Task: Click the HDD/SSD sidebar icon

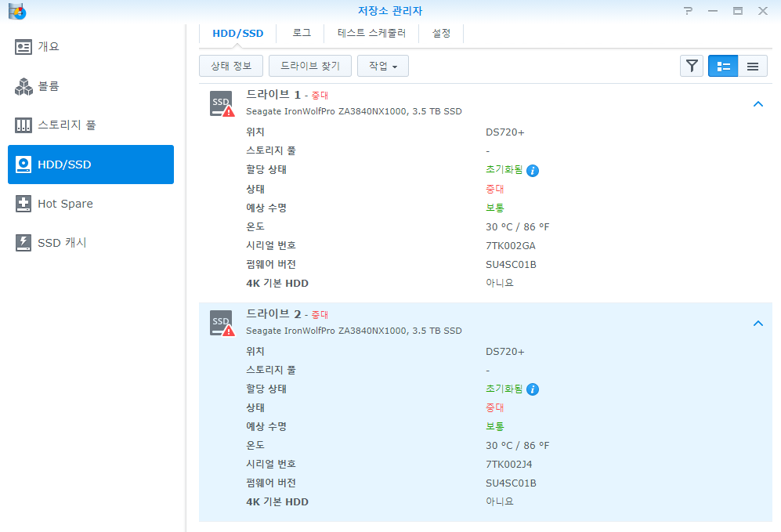Action: click(x=23, y=165)
